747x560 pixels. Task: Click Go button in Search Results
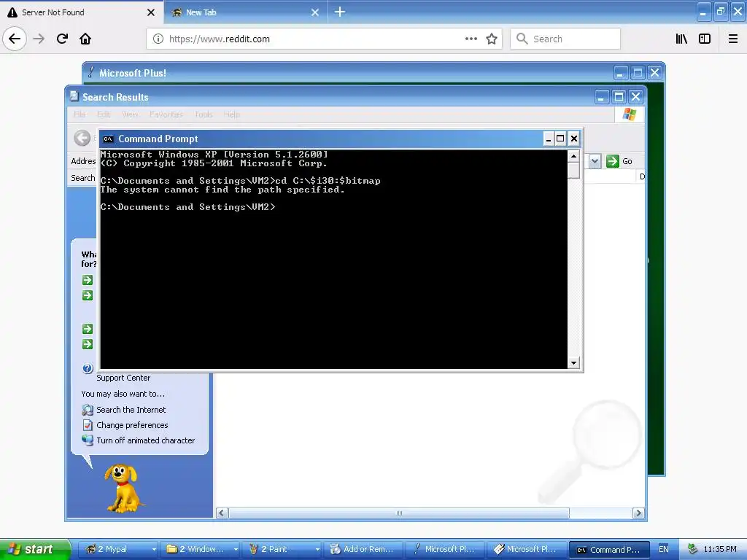(x=619, y=161)
